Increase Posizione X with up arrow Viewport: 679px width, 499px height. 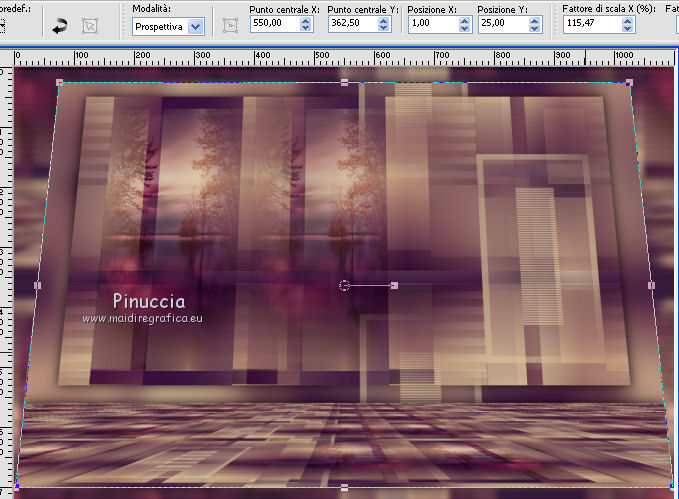465,20
